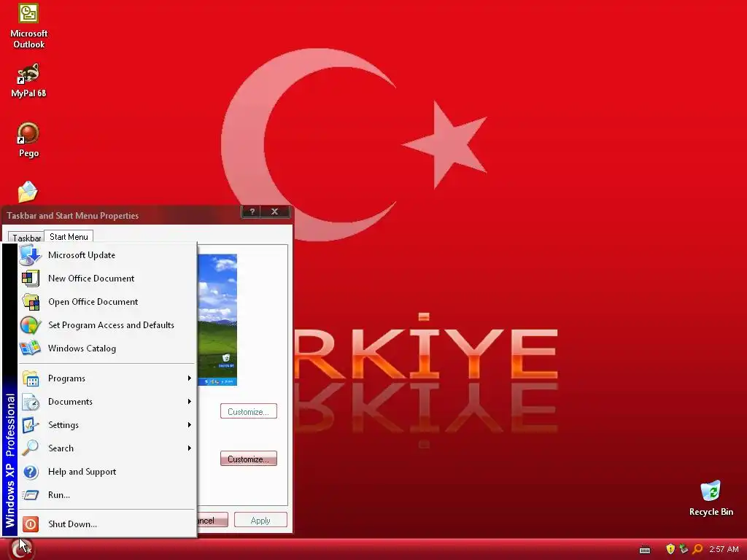747x560 pixels.
Task: Choose New Office Document in Start menu
Action: click(x=107, y=279)
